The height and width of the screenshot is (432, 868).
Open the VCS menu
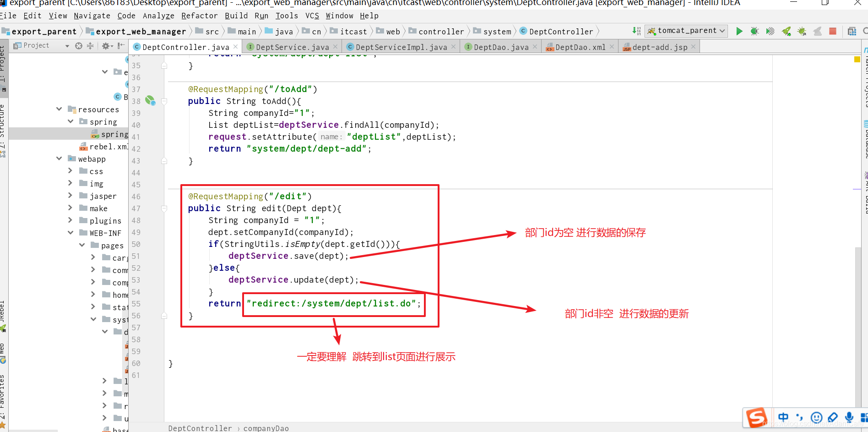click(312, 16)
